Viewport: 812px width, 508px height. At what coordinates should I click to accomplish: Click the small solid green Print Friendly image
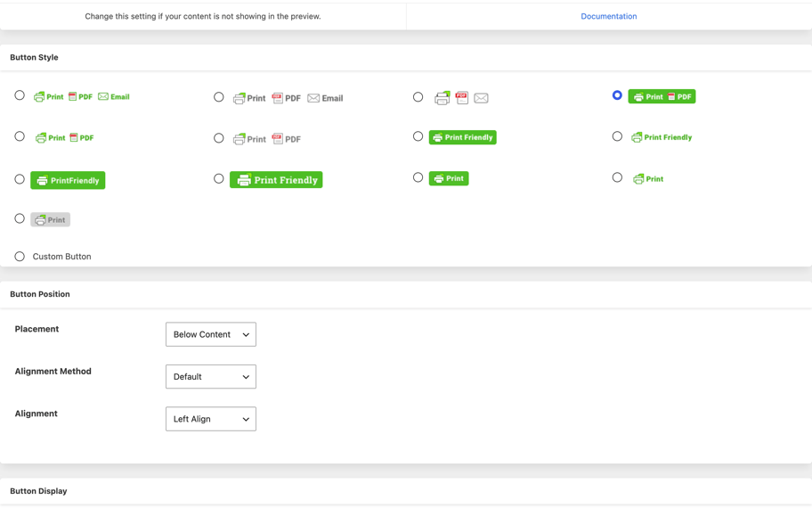pos(462,137)
